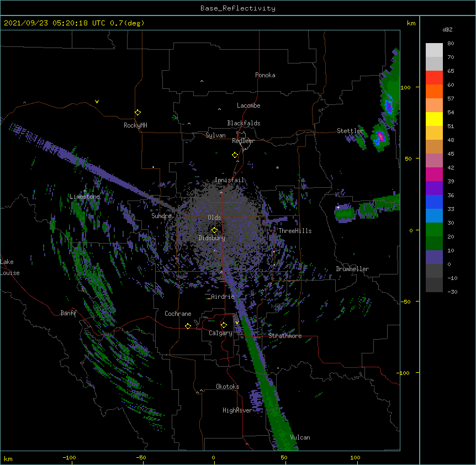Click the RedDeer city label
Screen dimensions: 476x465
[x=243, y=141]
